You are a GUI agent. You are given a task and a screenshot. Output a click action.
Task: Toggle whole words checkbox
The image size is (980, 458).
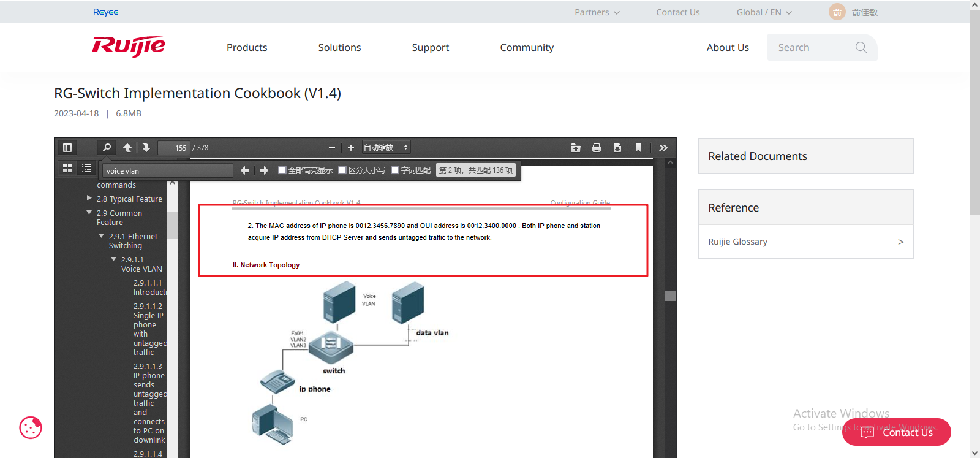(x=395, y=170)
